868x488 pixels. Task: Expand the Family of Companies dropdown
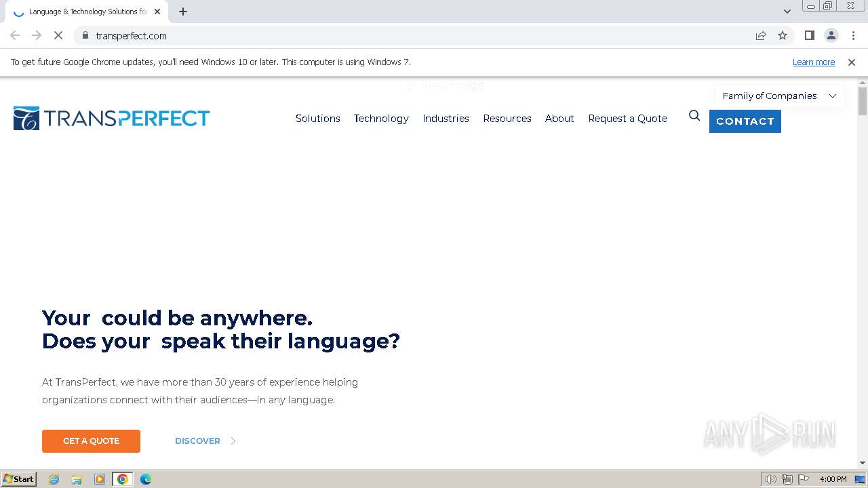coord(780,96)
